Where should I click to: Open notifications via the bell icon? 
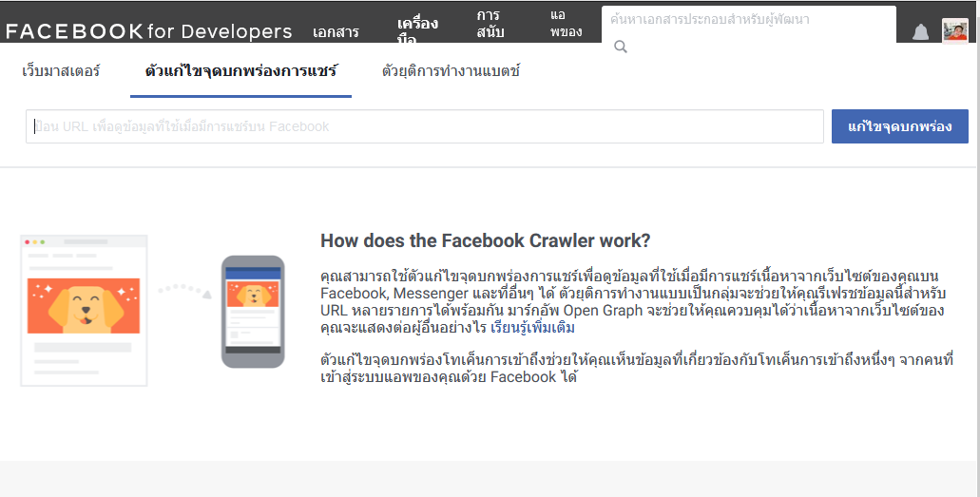920,32
